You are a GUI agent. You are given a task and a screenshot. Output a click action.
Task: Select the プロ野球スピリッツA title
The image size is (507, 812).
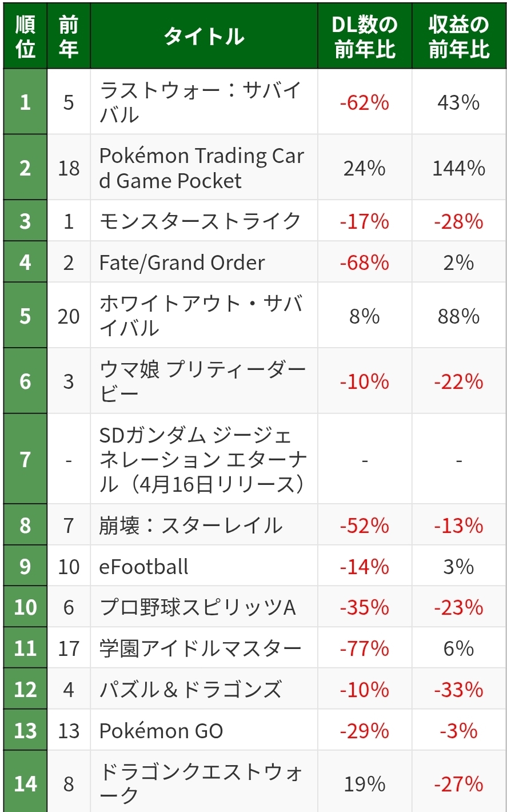pos(197,607)
